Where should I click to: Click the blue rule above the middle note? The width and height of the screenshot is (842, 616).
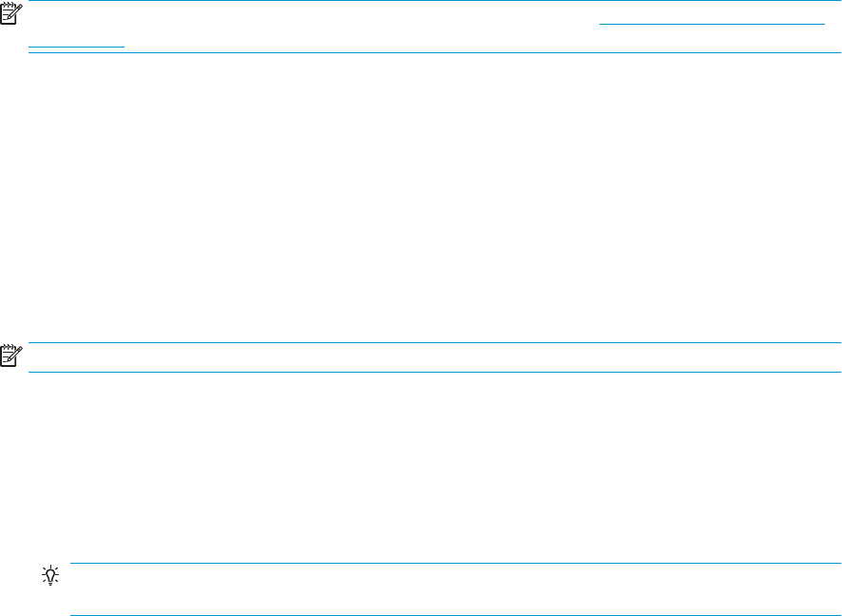[434, 342]
